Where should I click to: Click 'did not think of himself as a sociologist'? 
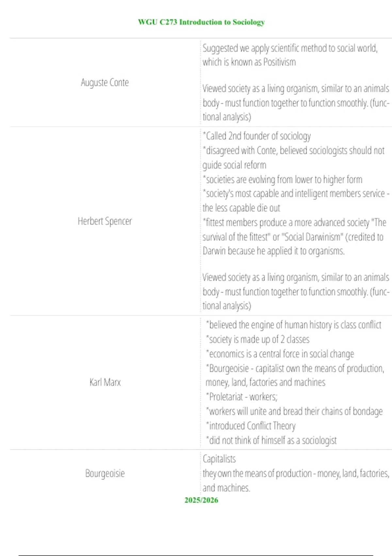(x=271, y=440)
